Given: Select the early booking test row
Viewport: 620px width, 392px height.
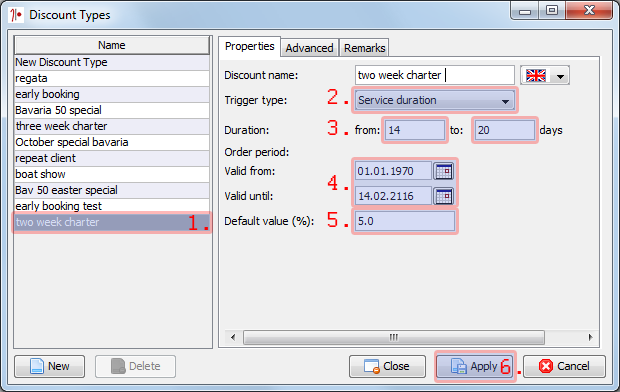Looking at the screenshot, I should coord(112,206).
